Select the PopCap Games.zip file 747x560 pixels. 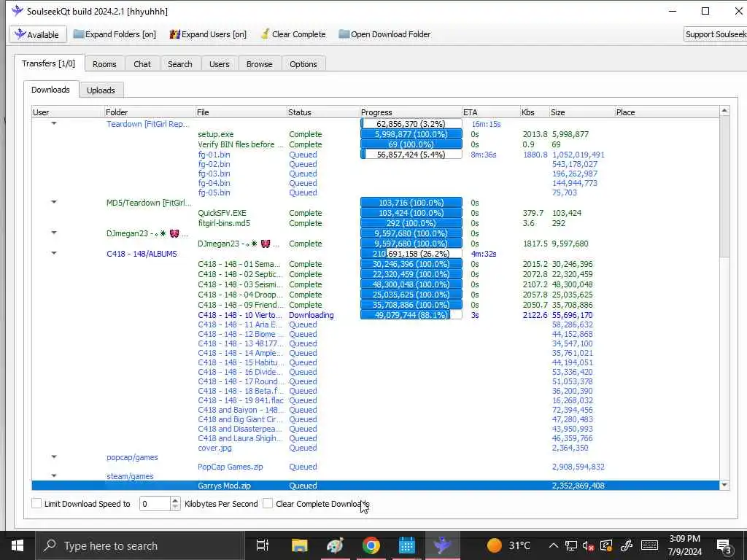(230, 467)
